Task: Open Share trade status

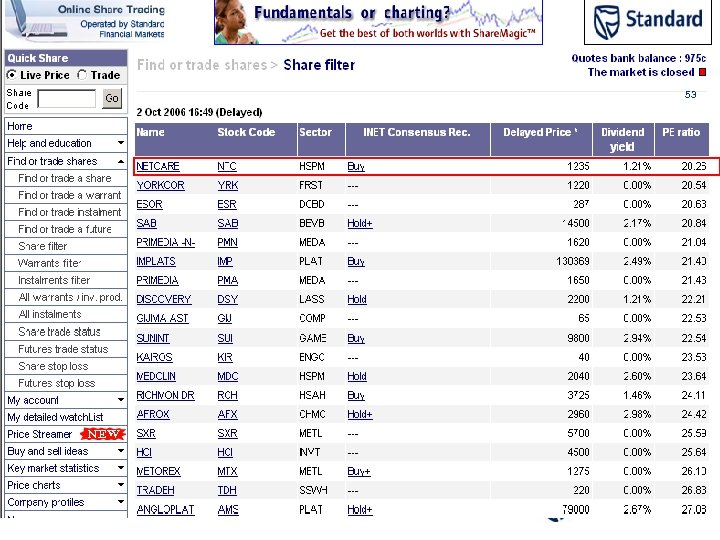Action: pyautogui.click(x=59, y=332)
